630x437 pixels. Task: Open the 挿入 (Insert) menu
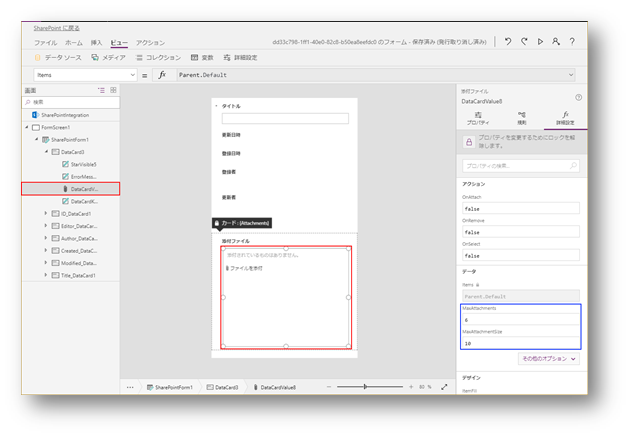(97, 43)
